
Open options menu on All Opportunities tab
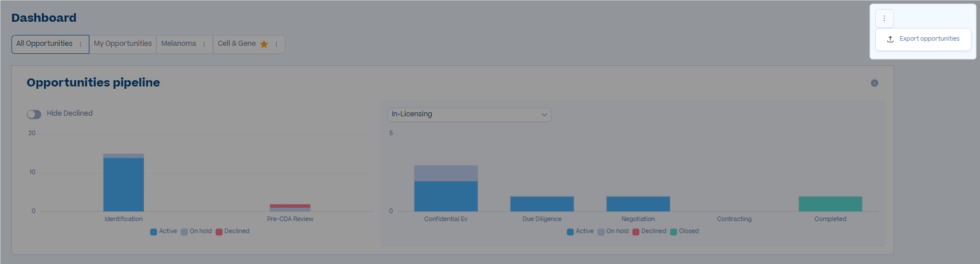click(80, 44)
